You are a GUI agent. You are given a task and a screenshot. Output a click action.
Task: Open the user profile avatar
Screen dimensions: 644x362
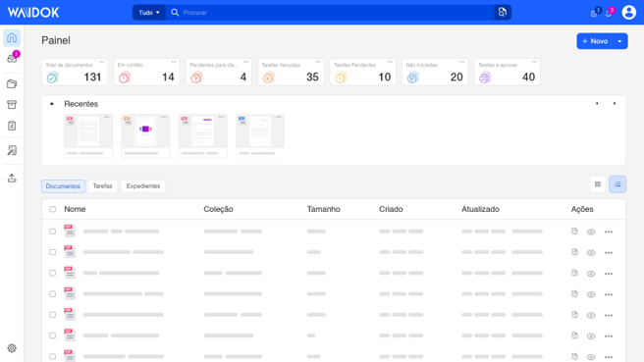click(629, 13)
